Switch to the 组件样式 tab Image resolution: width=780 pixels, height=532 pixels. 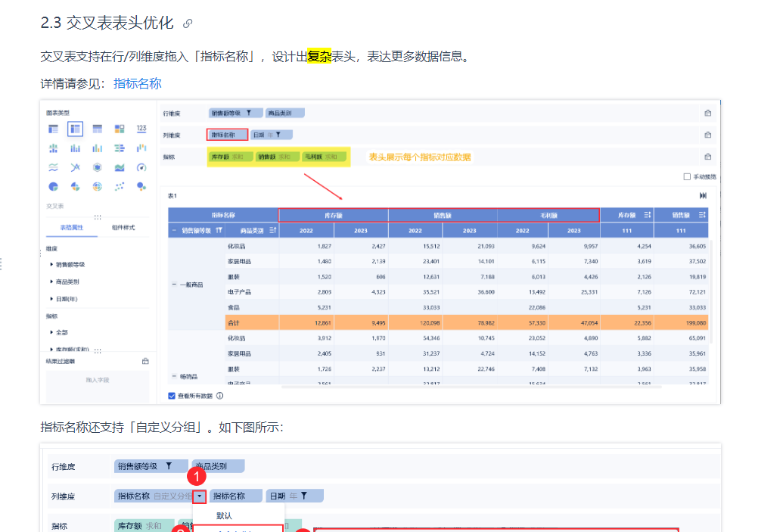123,227
